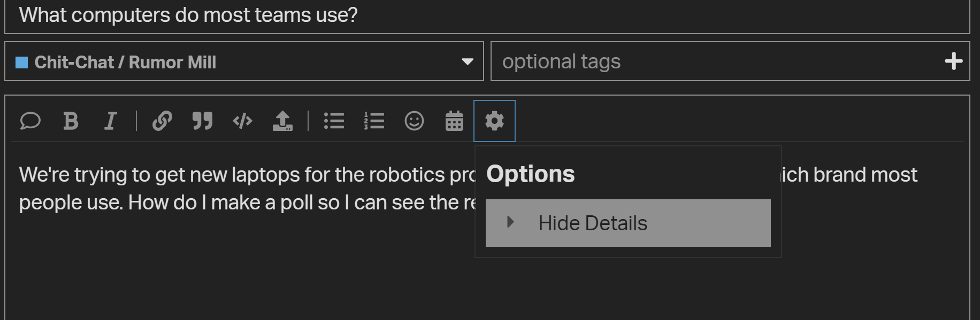
Task: Click the blue category color square
Action: coord(22,63)
